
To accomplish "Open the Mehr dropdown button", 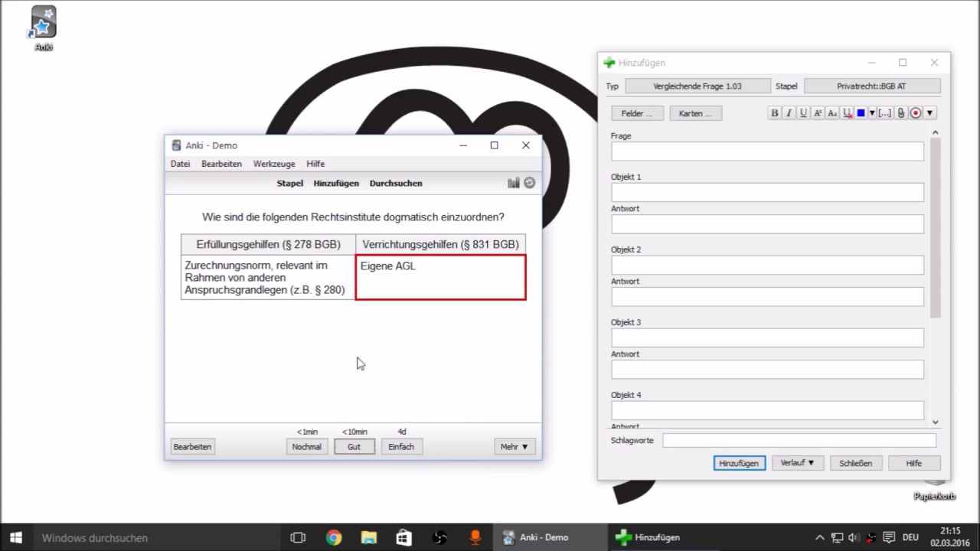I will pos(514,447).
